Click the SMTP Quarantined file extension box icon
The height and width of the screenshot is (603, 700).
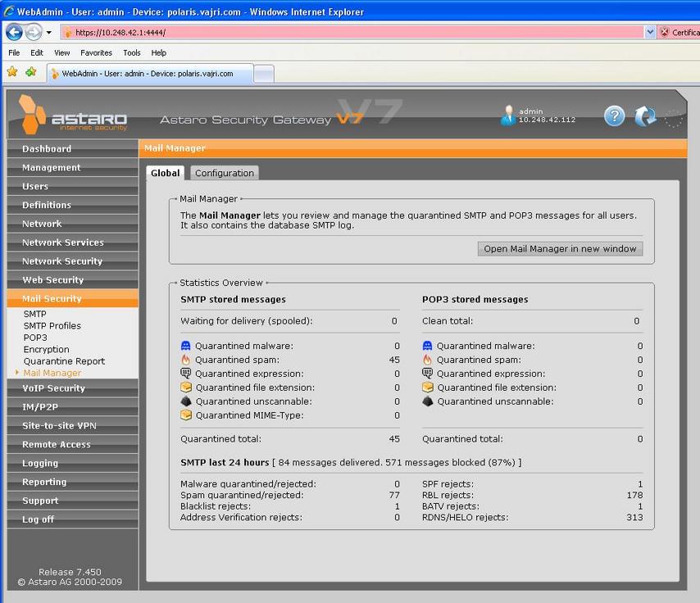(x=186, y=387)
